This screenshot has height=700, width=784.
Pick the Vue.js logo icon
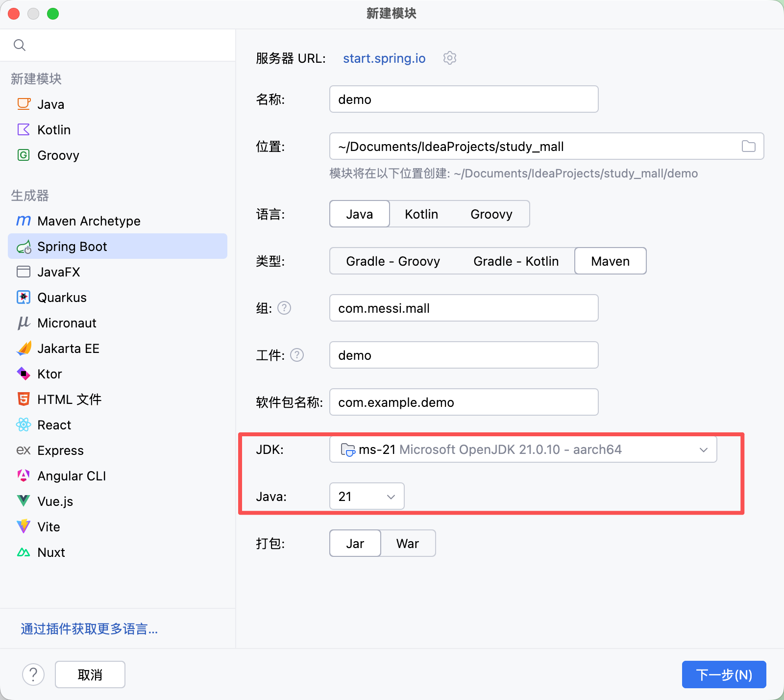coord(24,501)
